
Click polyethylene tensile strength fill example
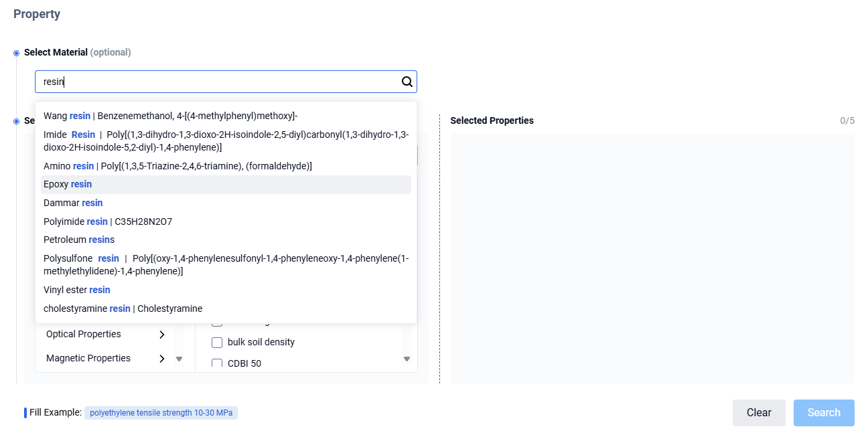pyautogui.click(x=161, y=413)
